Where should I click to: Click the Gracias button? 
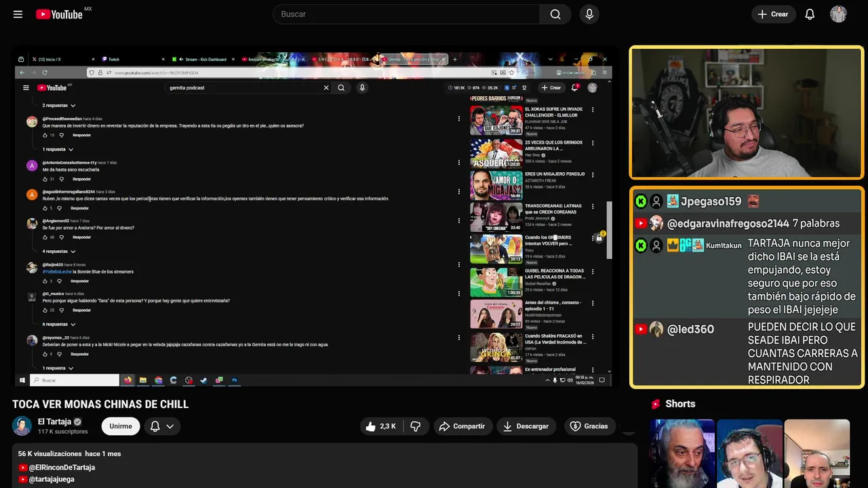coord(589,426)
